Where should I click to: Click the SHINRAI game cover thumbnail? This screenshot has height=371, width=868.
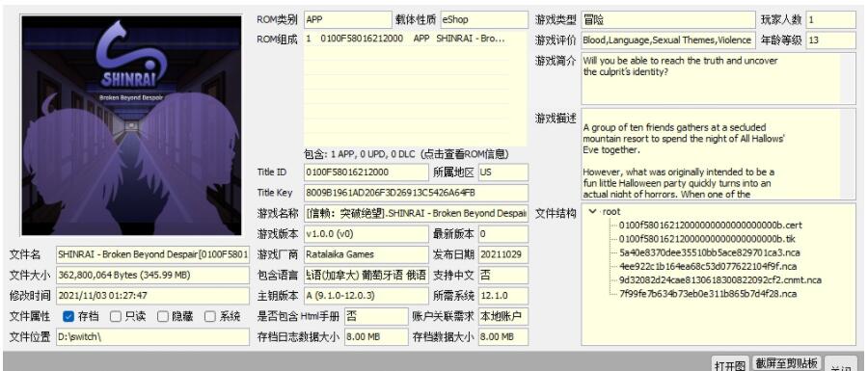click(x=131, y=125)
